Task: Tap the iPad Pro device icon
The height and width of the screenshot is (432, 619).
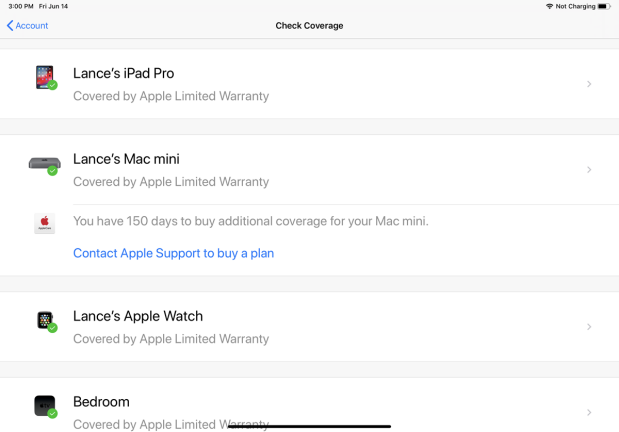Action: [45, 77]
